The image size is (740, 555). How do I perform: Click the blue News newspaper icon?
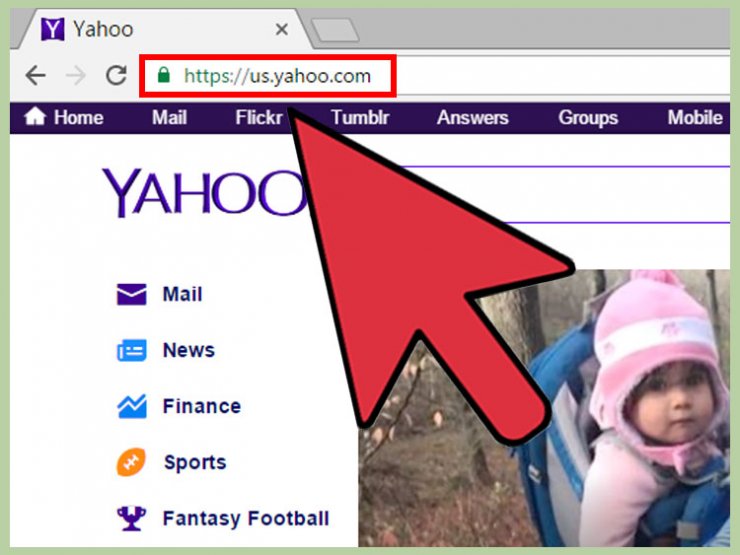point(132,350)
